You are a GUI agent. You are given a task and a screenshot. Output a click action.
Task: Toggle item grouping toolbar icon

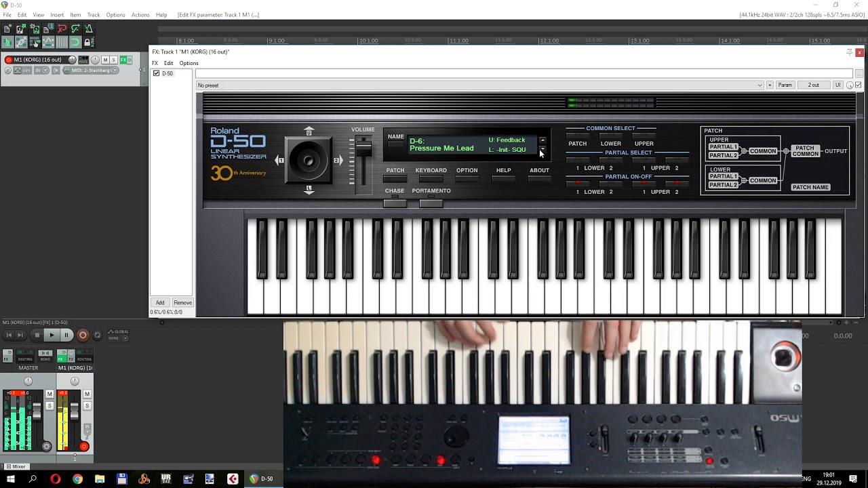pos(21,42)
